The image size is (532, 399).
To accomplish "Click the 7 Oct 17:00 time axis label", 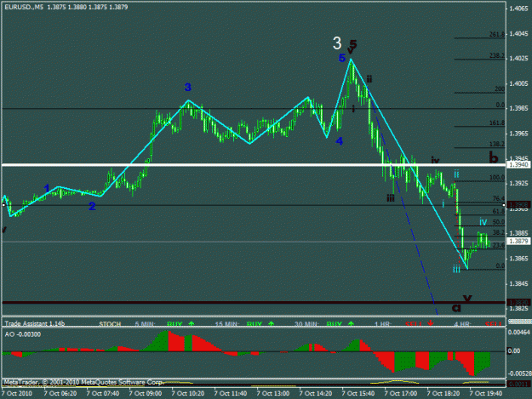I will click(401, 393).
